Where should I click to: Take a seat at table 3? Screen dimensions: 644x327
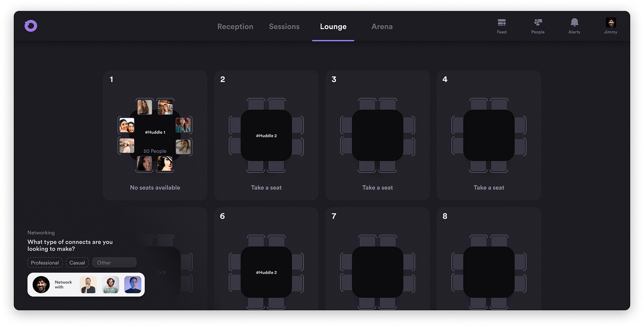378,187
